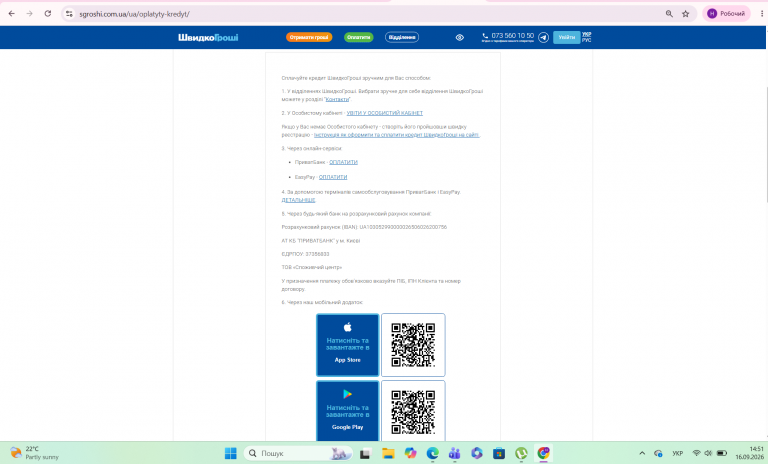The height and width of the screenshot is (464, 768).
Task: Open Task View in taskbar
Action: click(365, 454)
